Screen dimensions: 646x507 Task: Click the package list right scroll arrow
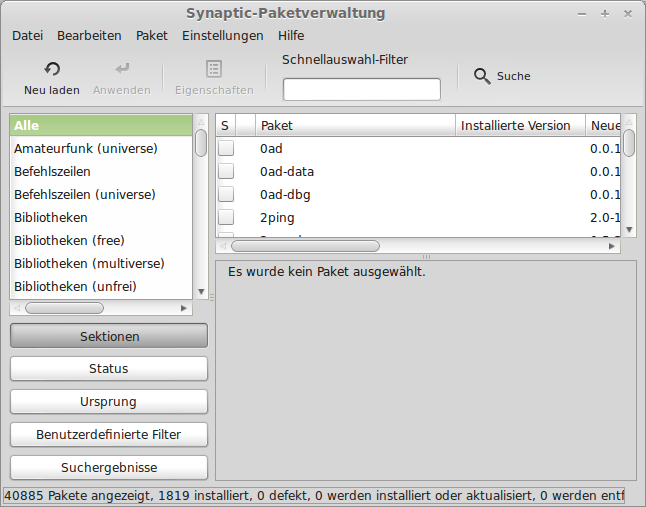tap(612, 246)
